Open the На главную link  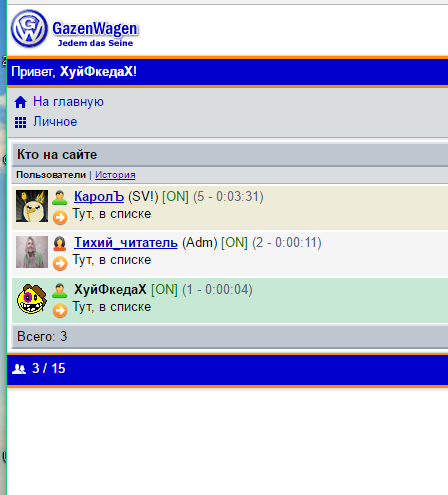(68, 102)
